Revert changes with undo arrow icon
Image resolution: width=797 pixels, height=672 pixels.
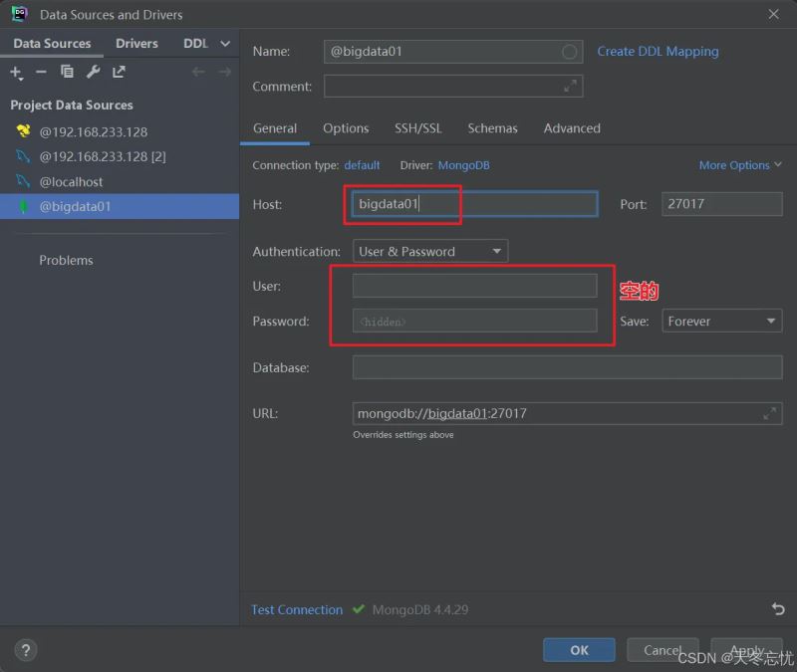click(x=778, y=608)
